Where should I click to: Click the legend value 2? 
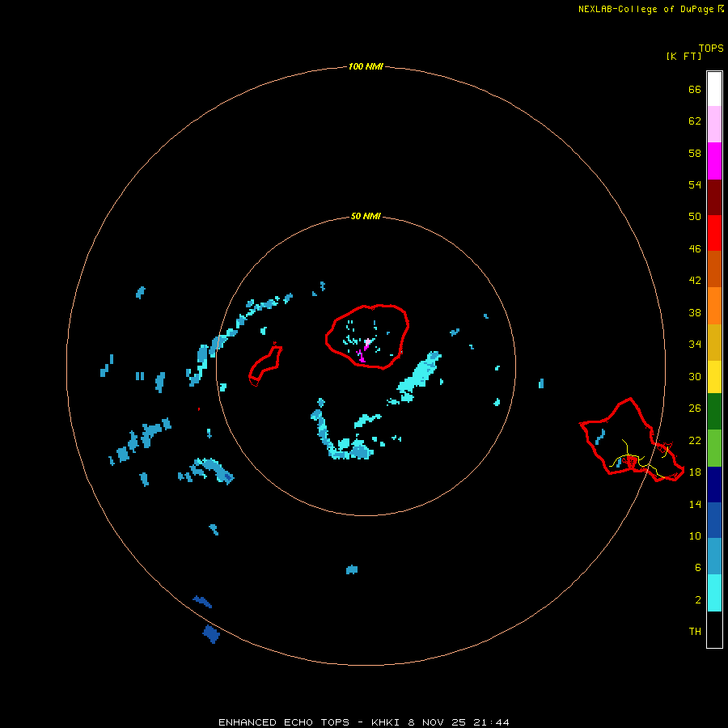pyautogui.click(x=698, y=600)
